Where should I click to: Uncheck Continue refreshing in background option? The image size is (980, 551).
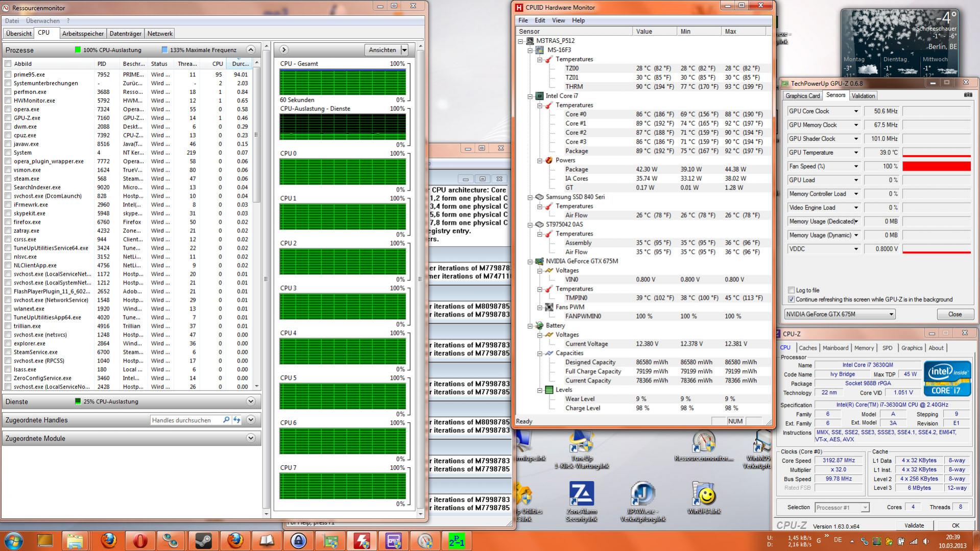[x=792, y=299]
